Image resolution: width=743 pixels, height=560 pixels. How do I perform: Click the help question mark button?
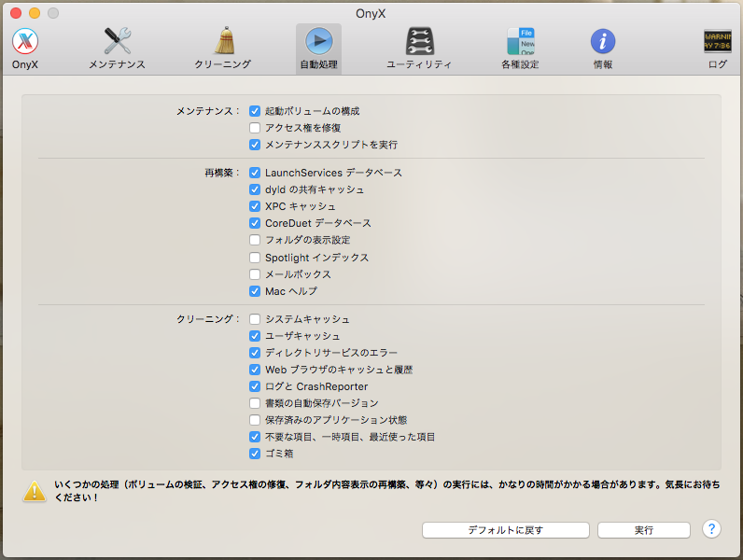pyautogui.click(x=711, y=528)
